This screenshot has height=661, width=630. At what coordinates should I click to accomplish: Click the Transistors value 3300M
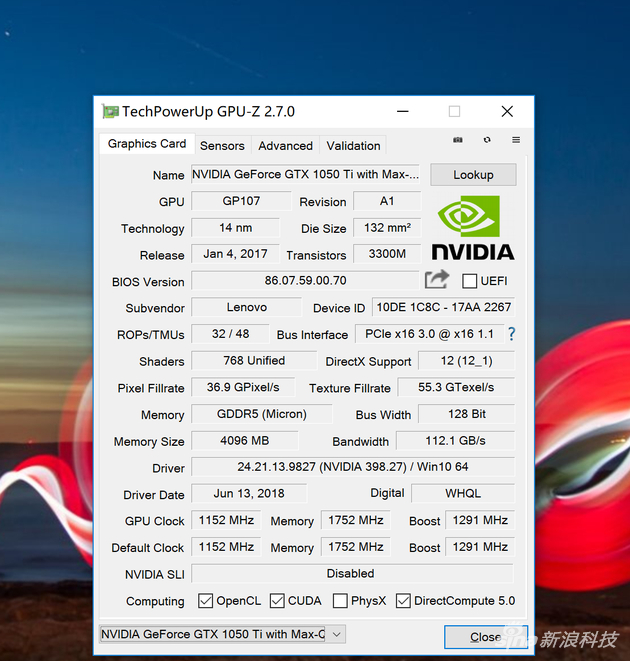387,254
